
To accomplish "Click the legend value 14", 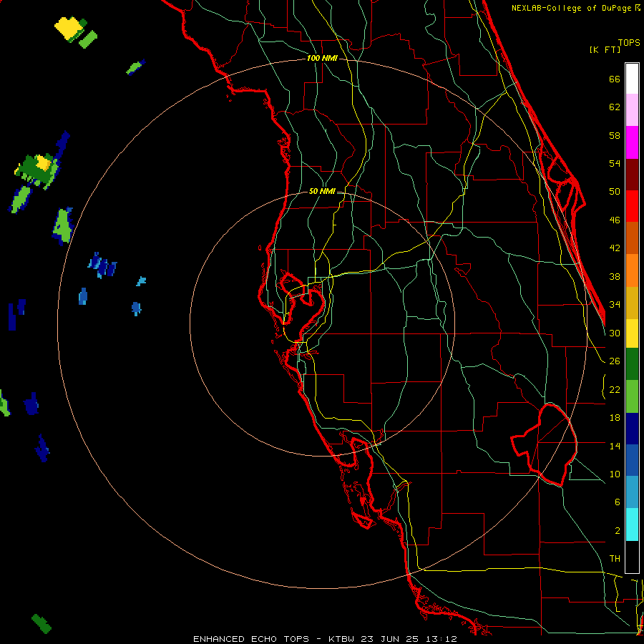I will [x=615, y=446].
